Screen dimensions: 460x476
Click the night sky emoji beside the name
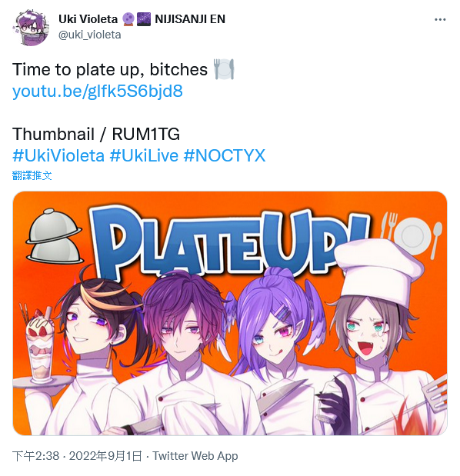point(143,19)
